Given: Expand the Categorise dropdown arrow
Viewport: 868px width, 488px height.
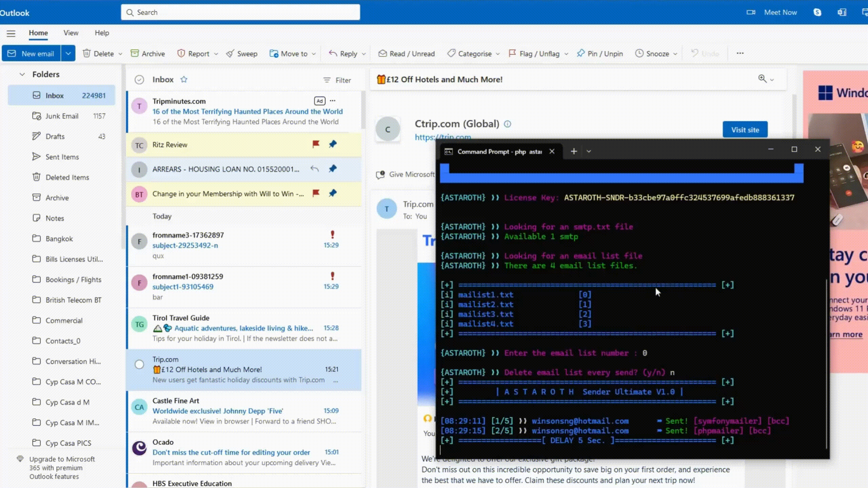Looking at the screenshot, I should (498, 54).
